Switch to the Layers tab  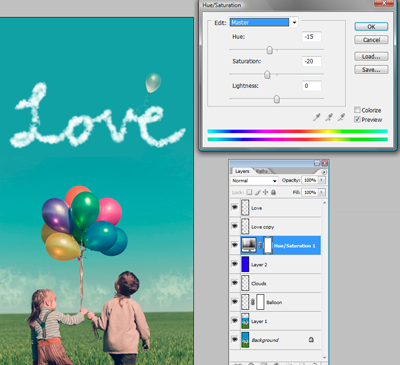pyautogui.click(x=242, y=171)
